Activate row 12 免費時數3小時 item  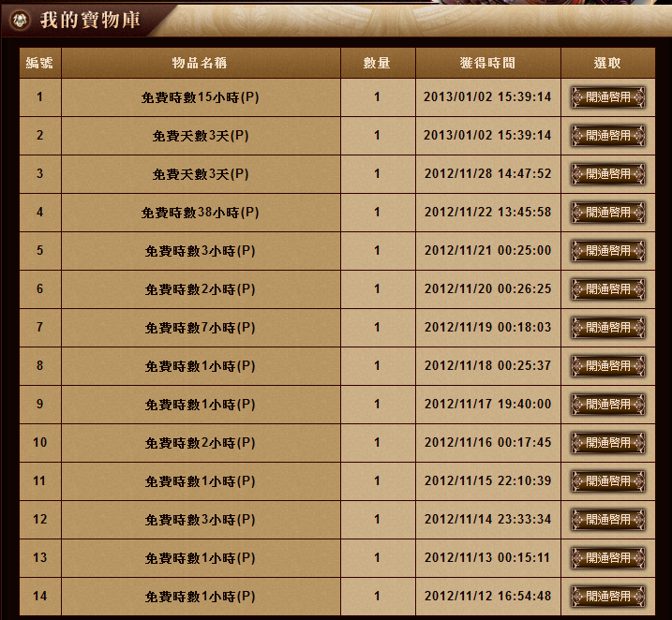click(607, 519)
